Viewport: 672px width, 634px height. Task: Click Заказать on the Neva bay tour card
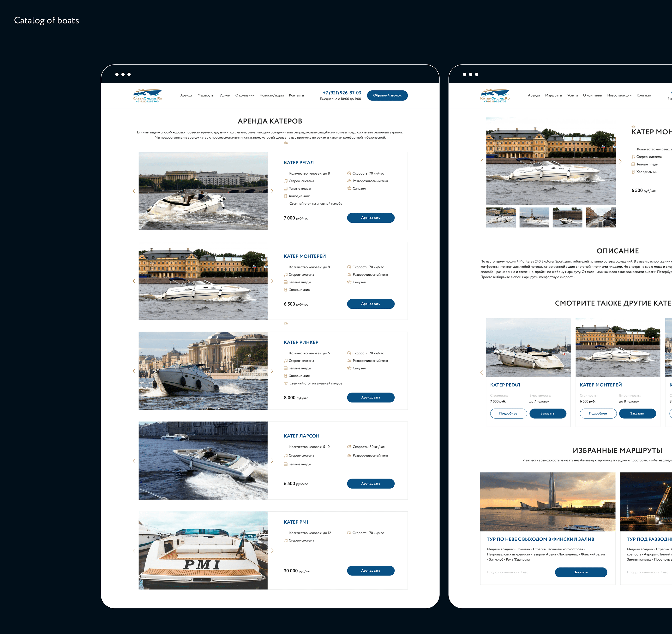pyautogui.click(x=581, y=572)
